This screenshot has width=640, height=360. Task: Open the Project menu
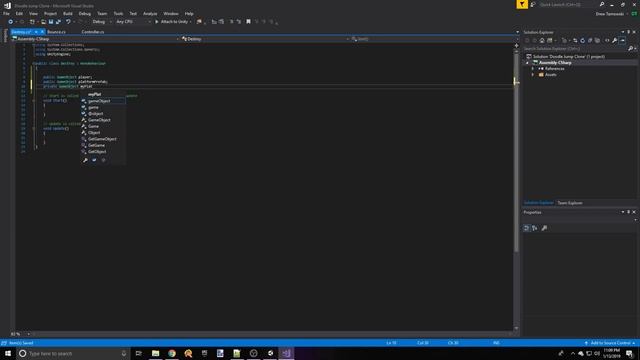pyautogui.click(x=50, y=13)
